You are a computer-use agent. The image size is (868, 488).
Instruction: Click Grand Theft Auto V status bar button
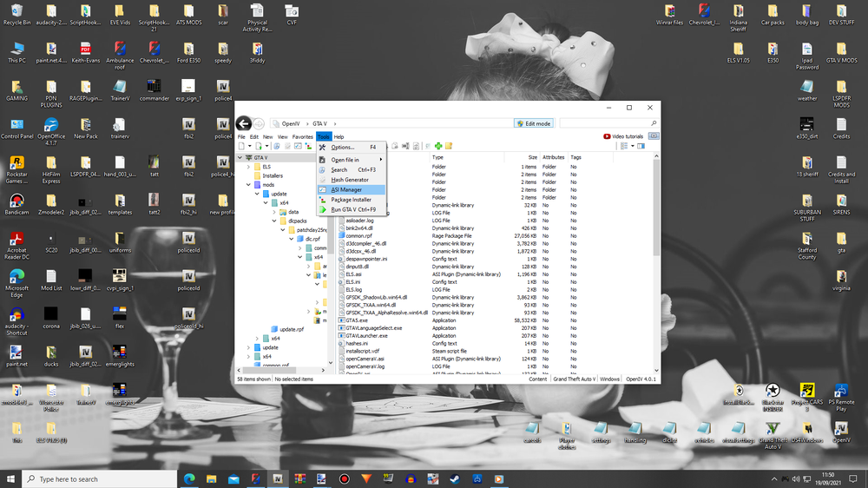click(573, 379)
